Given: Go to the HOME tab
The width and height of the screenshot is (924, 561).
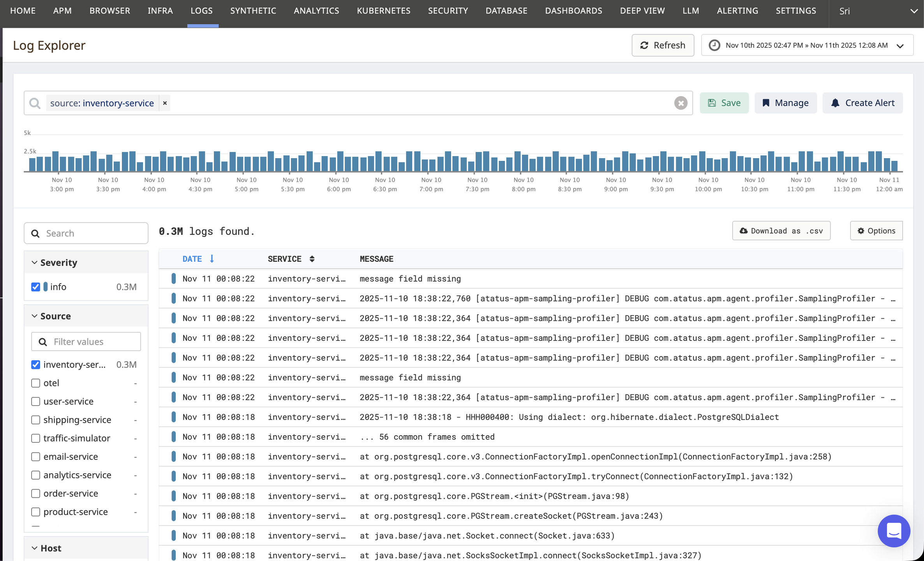Looking at the screenshot, I should (23, 11).
